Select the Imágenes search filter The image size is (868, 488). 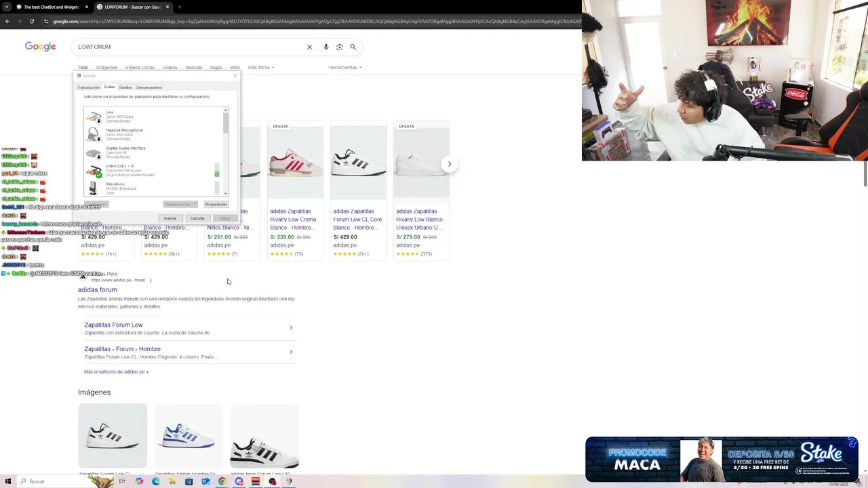106,67
